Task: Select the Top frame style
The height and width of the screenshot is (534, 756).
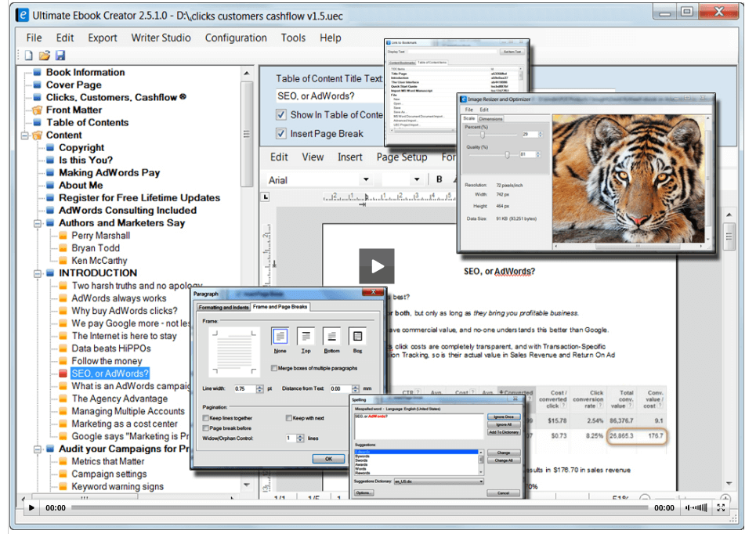Action: (306, 337)
